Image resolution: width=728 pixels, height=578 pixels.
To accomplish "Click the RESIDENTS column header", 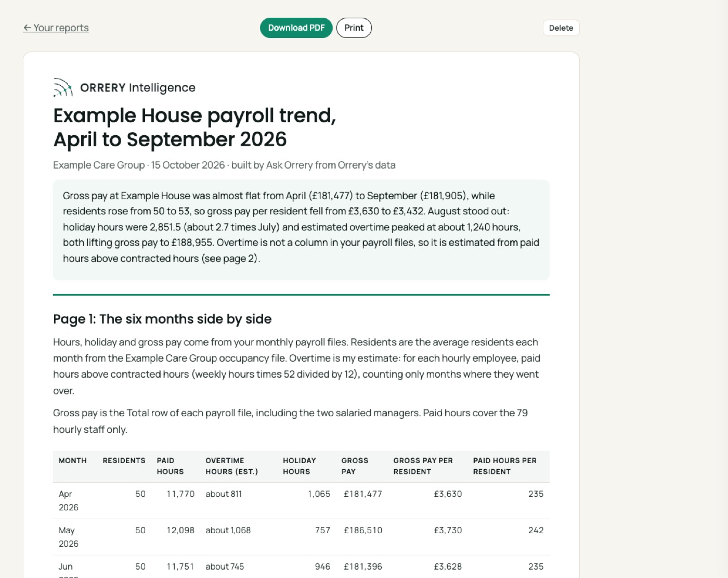I will [124, 460].
